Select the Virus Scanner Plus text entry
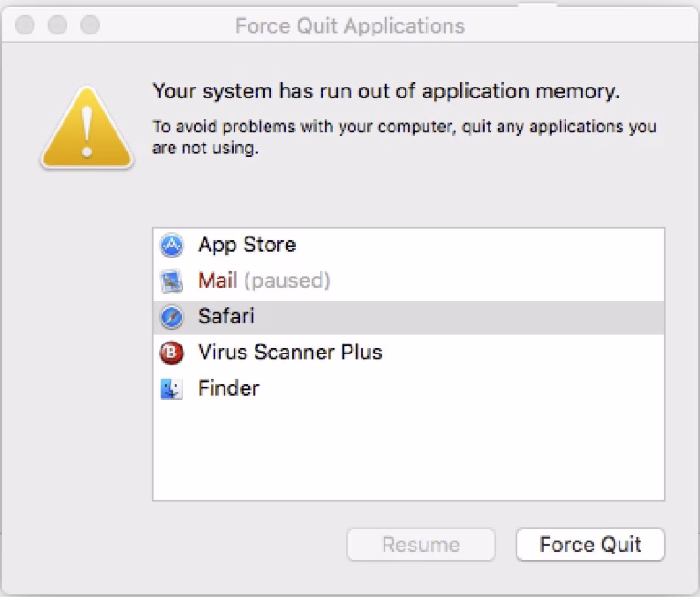Screen dimensions: 700x597 (x=290, y=352)
